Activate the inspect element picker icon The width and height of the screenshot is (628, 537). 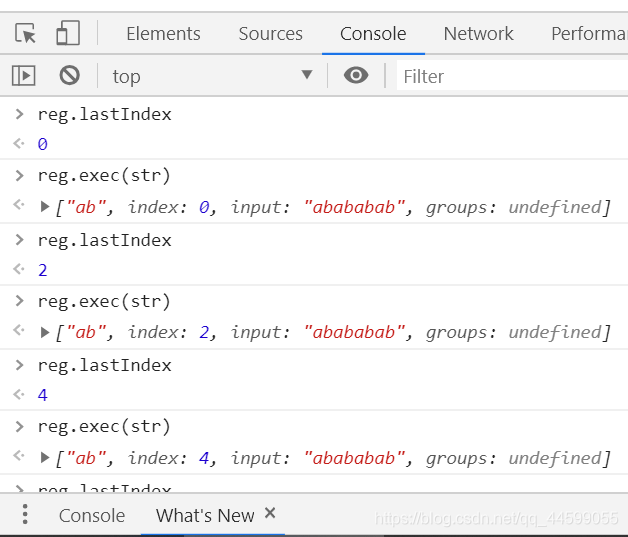click(25, 33)
